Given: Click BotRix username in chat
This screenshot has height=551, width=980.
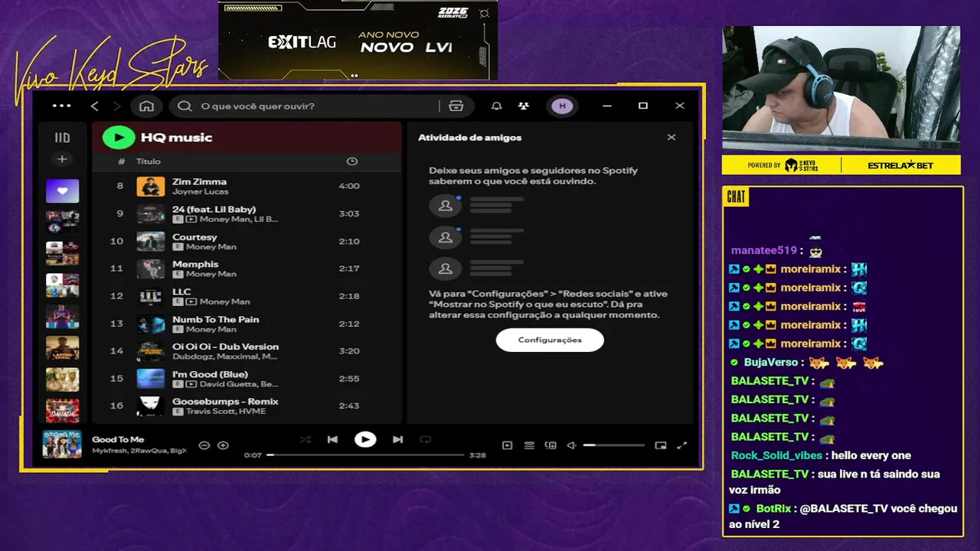Looking at the screenshot, I should tap(773, 509).
